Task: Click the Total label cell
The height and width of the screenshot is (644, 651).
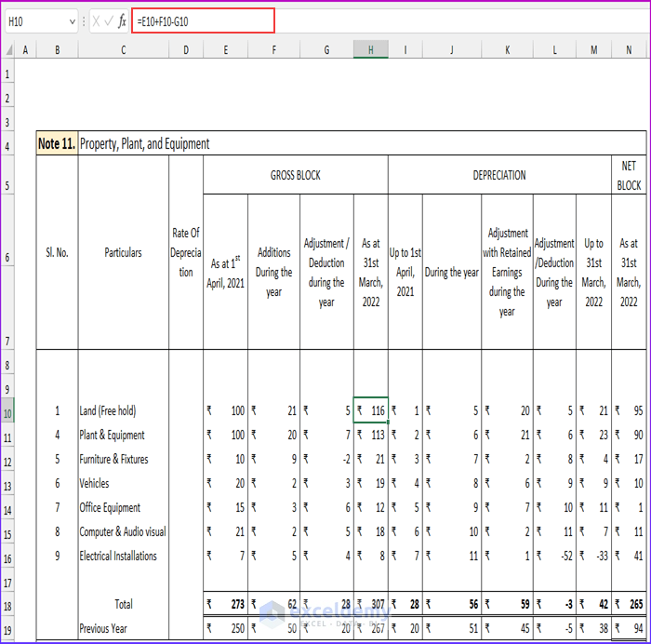Action: 123,605
